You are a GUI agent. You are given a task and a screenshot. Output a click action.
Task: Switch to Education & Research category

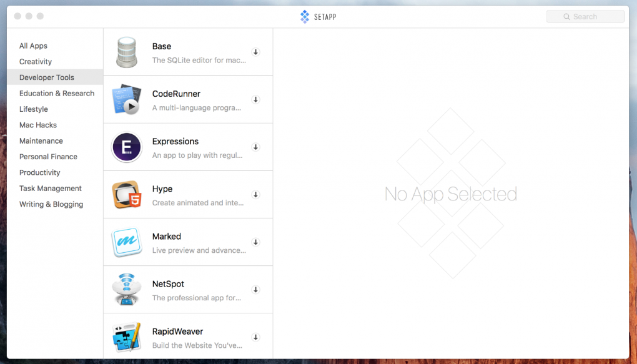pyautogui.click(x=57, y=94)
